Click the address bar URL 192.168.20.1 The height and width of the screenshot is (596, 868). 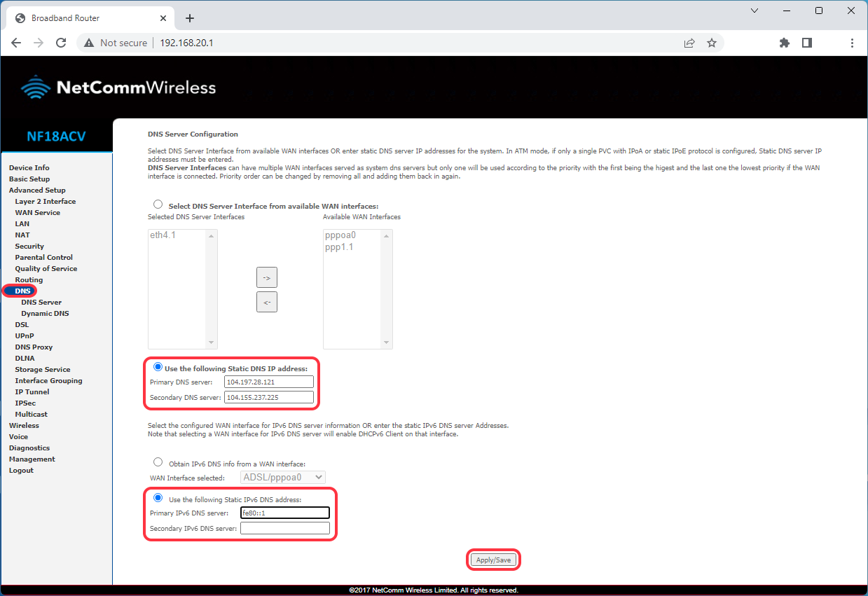click(186, 43)
